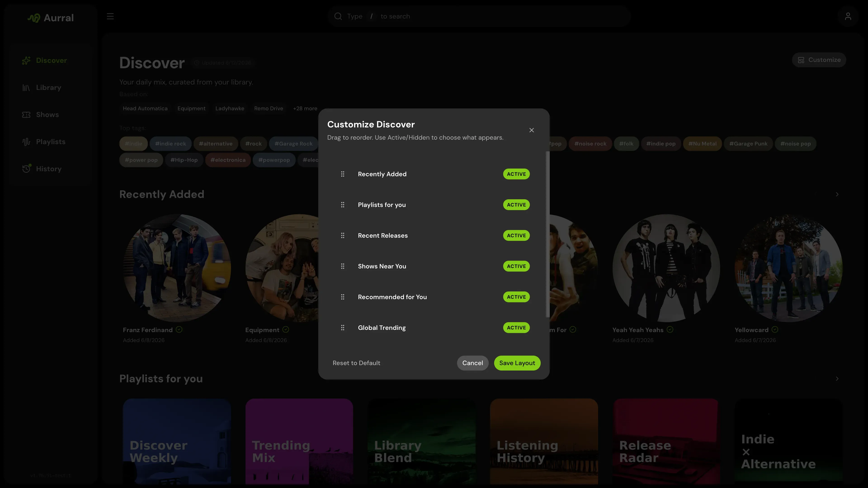
Task: Select the #Hip-Hop tag
Action: pos(184,160)
